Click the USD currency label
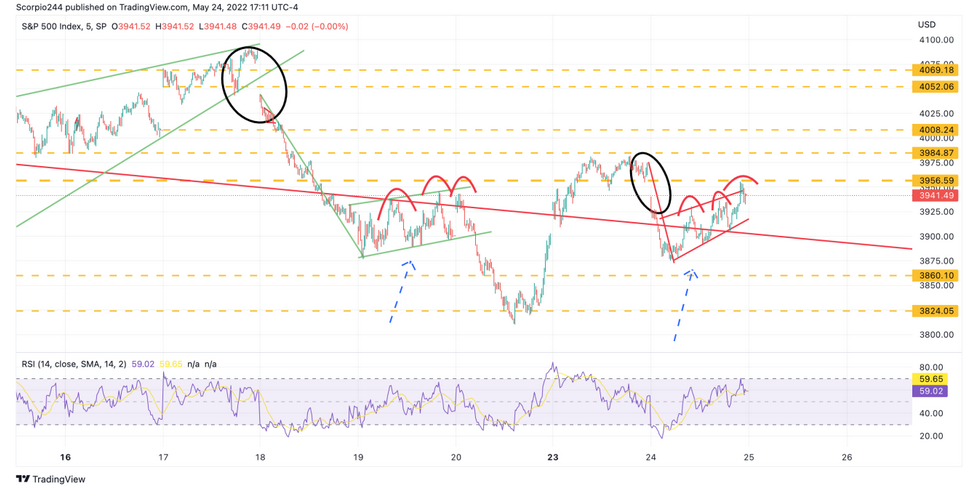The width and height of the screenshot is (972, 497). 926,25
